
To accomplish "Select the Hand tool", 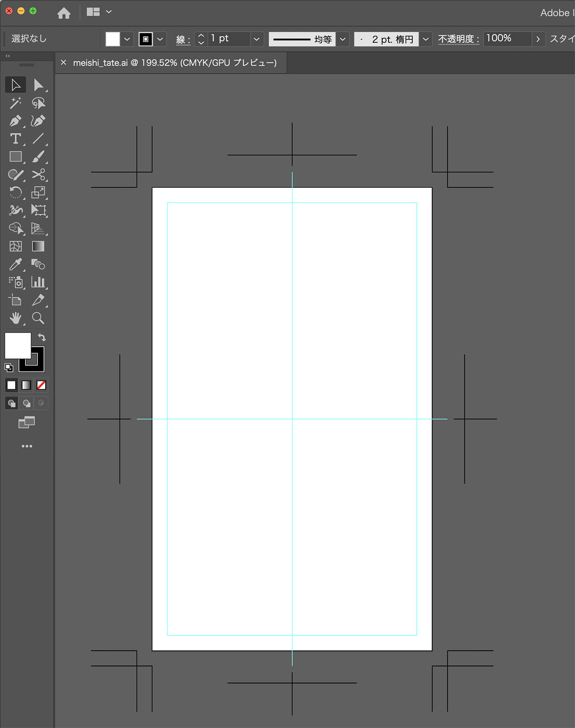I will tap(16, 318).
